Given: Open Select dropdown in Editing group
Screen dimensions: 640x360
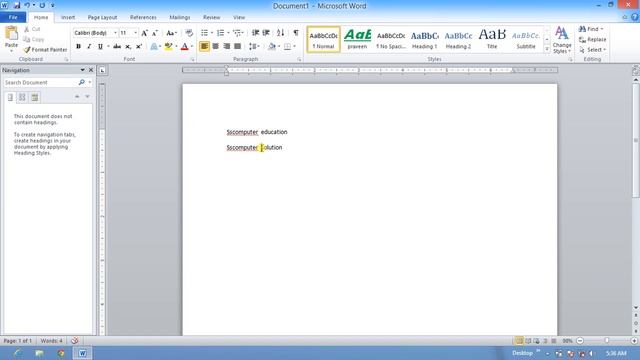Looking at the screenshot, I should (x=592, y=49).
